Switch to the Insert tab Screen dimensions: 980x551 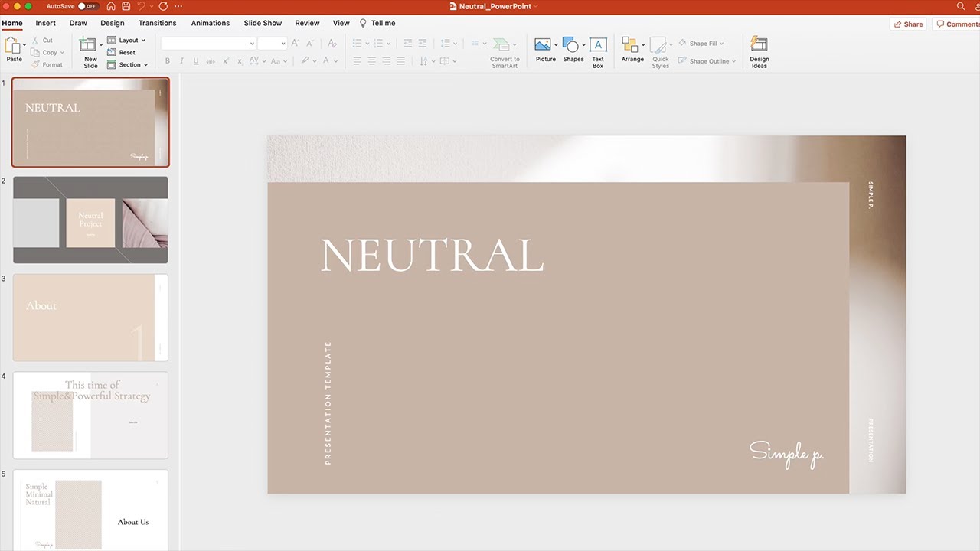coord(46,23)
